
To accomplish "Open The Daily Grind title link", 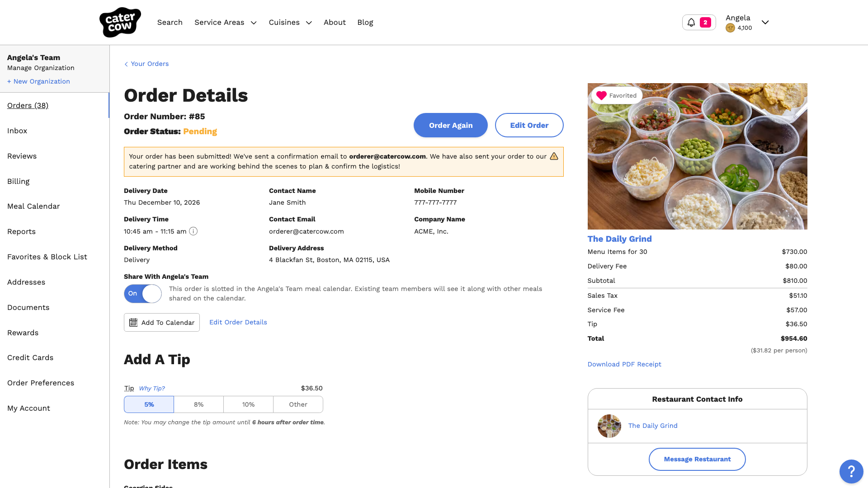I will coord(619,239).
